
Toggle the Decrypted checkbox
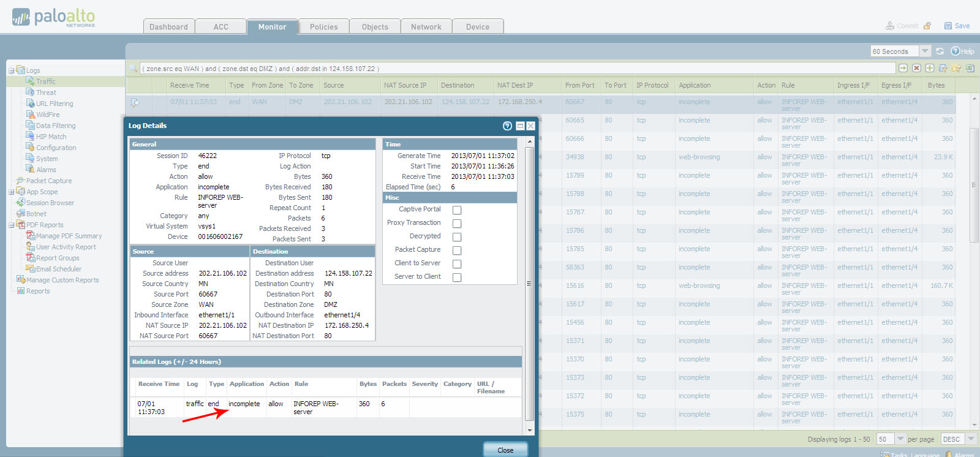[457, 237]
